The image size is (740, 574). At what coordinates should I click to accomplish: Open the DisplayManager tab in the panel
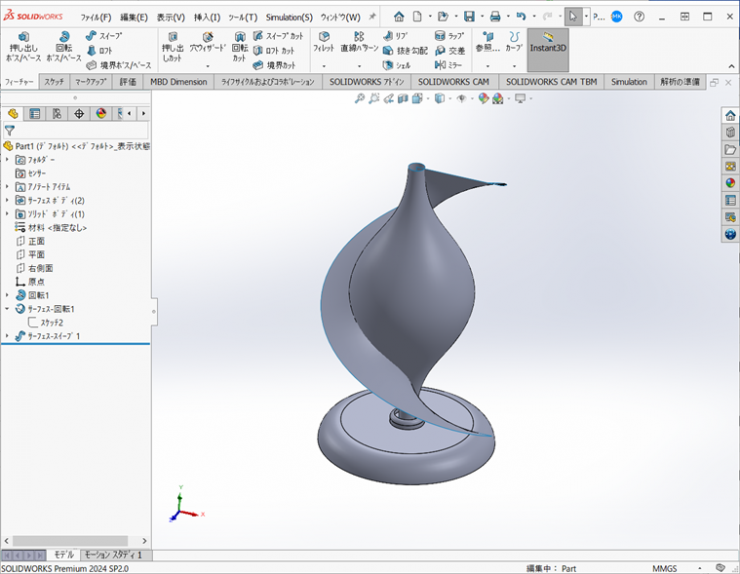coord(101,113)
